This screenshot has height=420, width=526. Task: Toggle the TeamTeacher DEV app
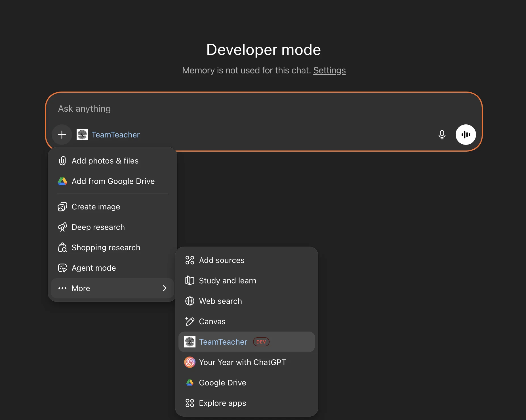pos(223,342)
